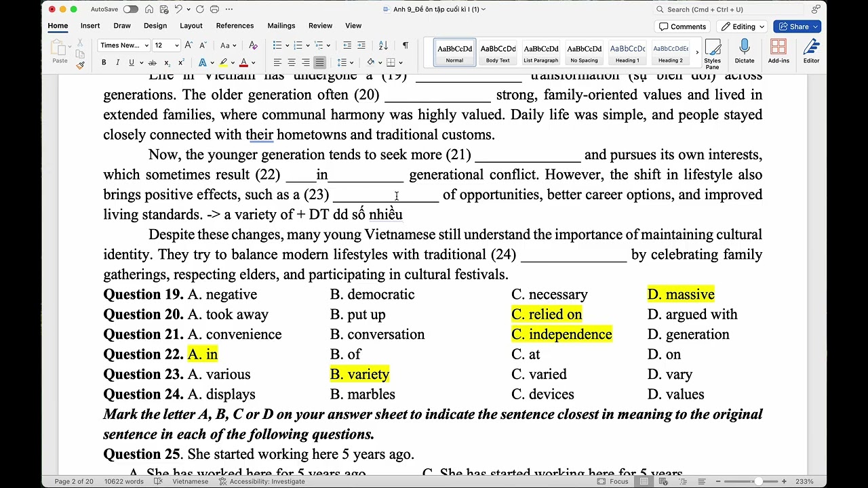Screen dimensions: 868x488
Task: Open the font size dropdown showing 12
Action: (167, 45)
